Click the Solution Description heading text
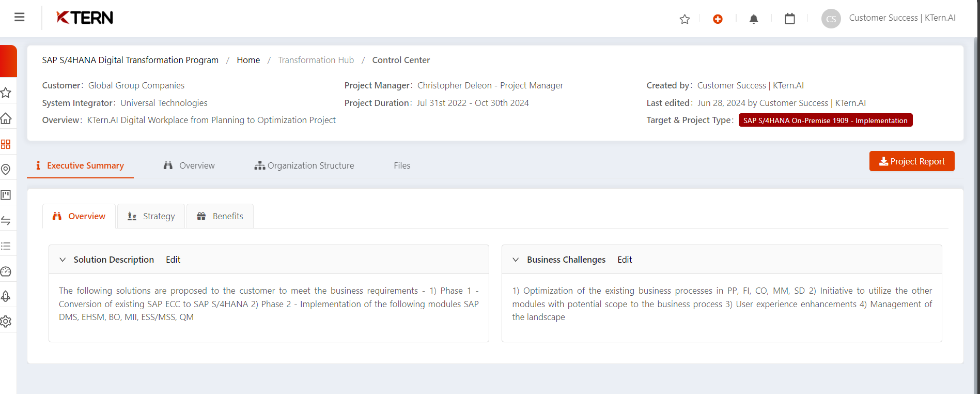The image size is (980, 394). tap(114, 260)
